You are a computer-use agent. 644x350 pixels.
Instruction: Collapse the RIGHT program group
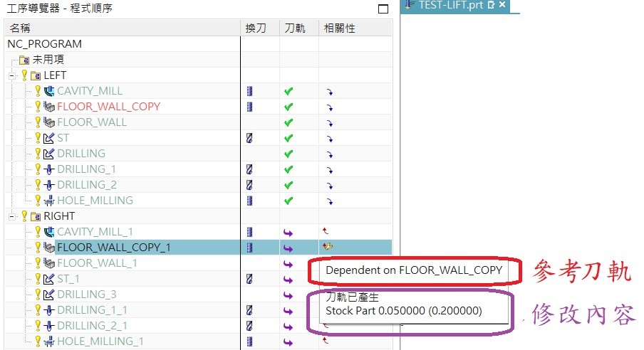(x=12, y=217)
